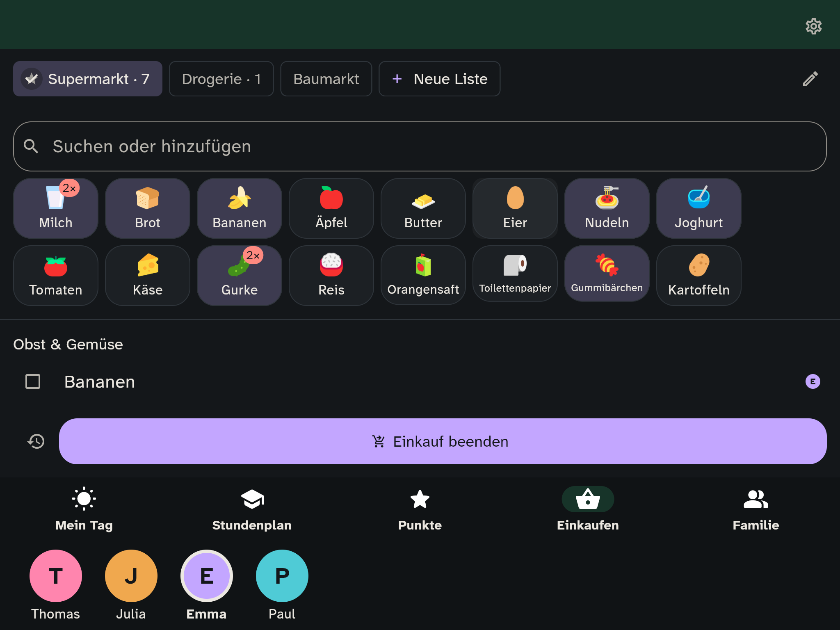Add Eier to the list
Viewport: 840px width, 630px height.
click(x=515, y=208)
